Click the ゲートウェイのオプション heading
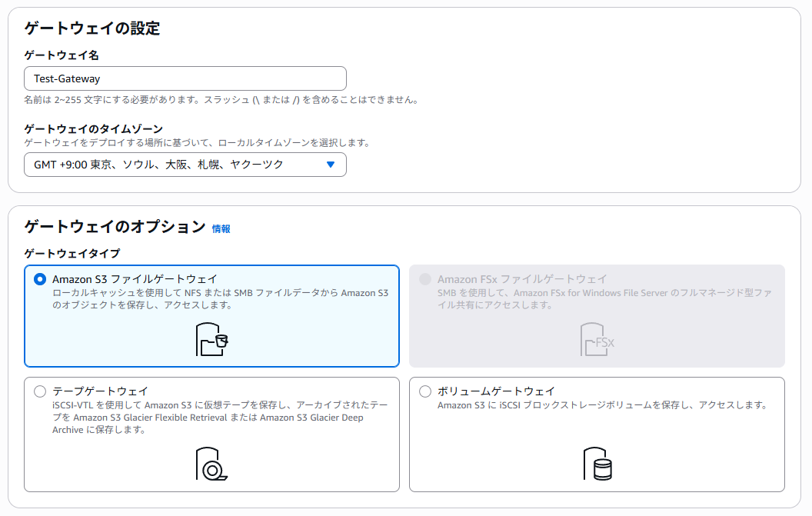Image resolution: width=812 pixels, height=516 pixels. coord(115,226)
